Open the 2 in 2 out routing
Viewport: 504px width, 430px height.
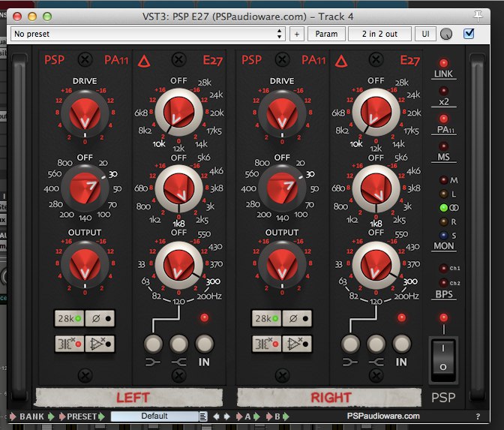[x=385, y=34]
